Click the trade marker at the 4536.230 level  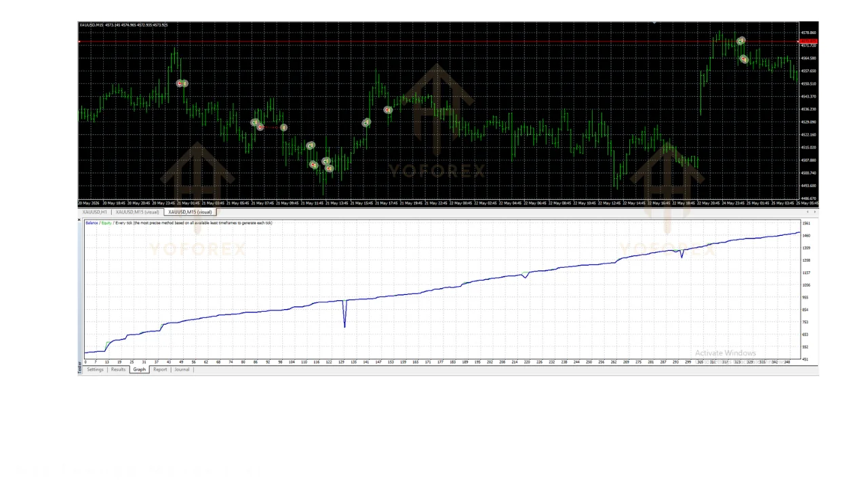coord(388,110)
